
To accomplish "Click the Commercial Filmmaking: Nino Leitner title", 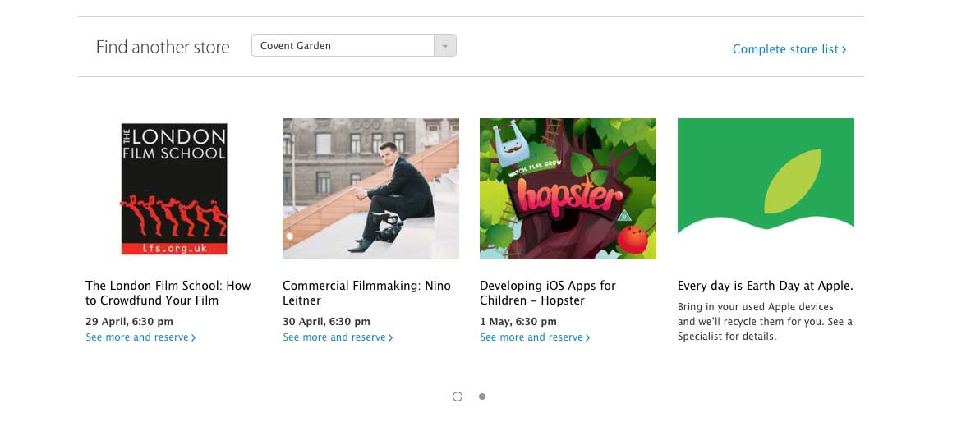I will pos(367,293).
